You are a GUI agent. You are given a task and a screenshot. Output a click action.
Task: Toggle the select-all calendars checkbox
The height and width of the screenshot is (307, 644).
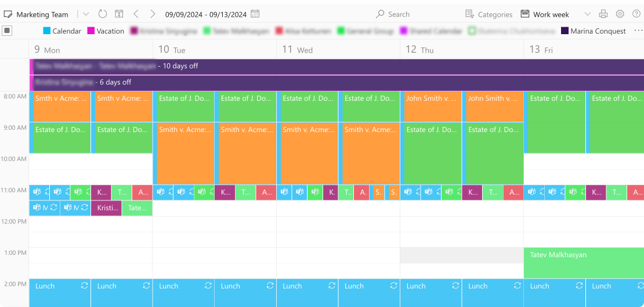tap(6, 30)
